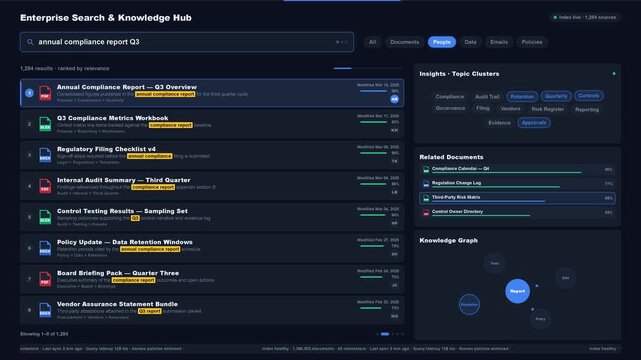The image size is (641, 360).
Task: Open Third-Party Risk Matrix related document
Action: 518,198
